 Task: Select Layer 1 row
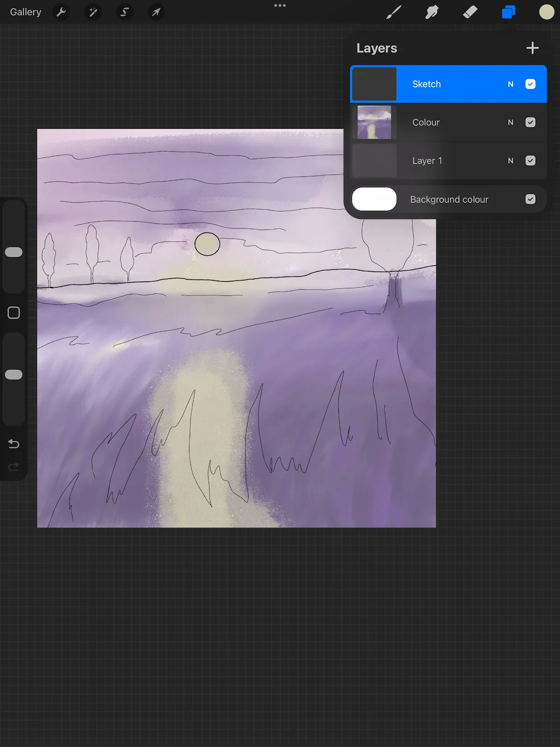click(x=448, y=161)
